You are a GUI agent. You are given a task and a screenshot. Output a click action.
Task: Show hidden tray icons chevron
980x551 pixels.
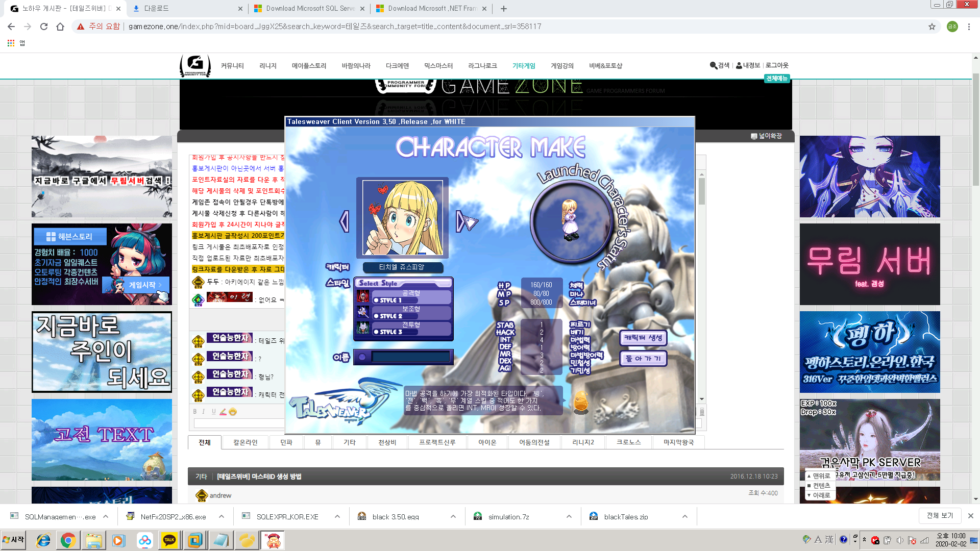(864, 539)
